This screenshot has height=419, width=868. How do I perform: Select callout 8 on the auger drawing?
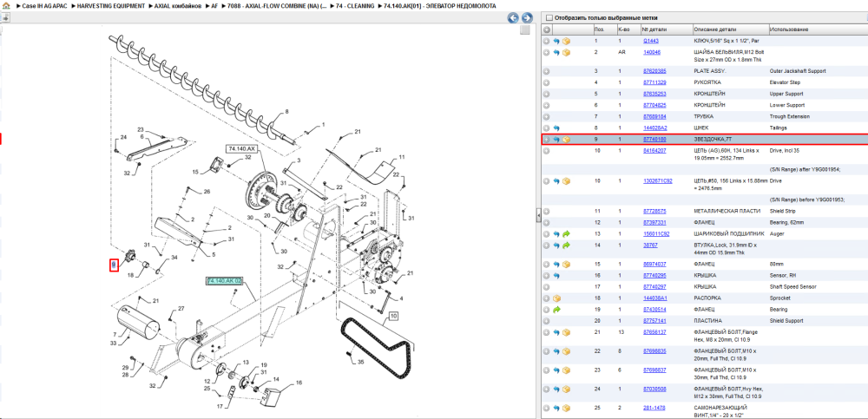pos(286,112)
